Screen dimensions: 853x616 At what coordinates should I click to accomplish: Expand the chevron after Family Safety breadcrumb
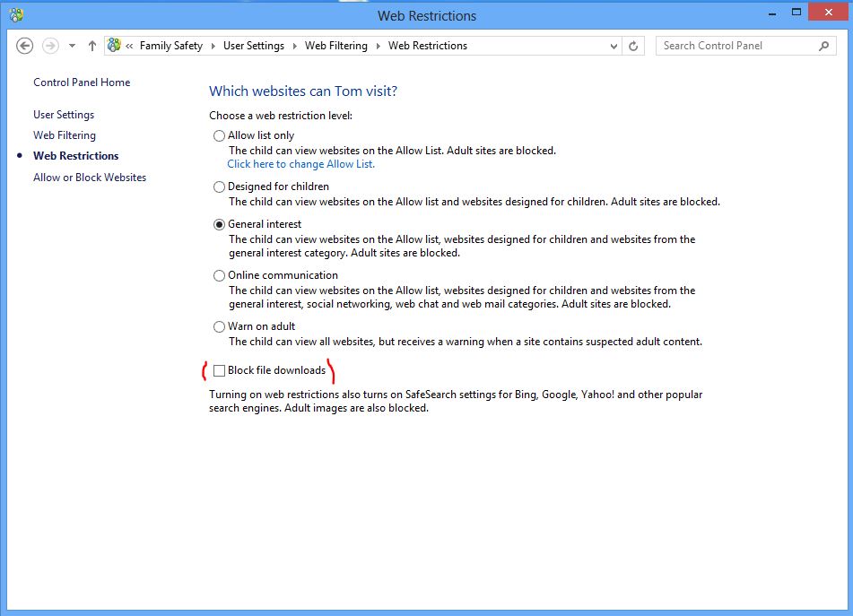click(213, 47)
